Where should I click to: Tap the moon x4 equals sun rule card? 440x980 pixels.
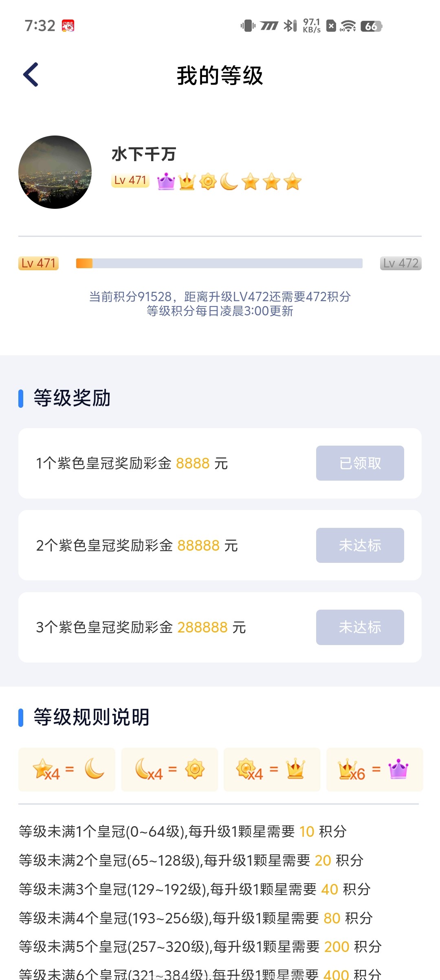169,769
